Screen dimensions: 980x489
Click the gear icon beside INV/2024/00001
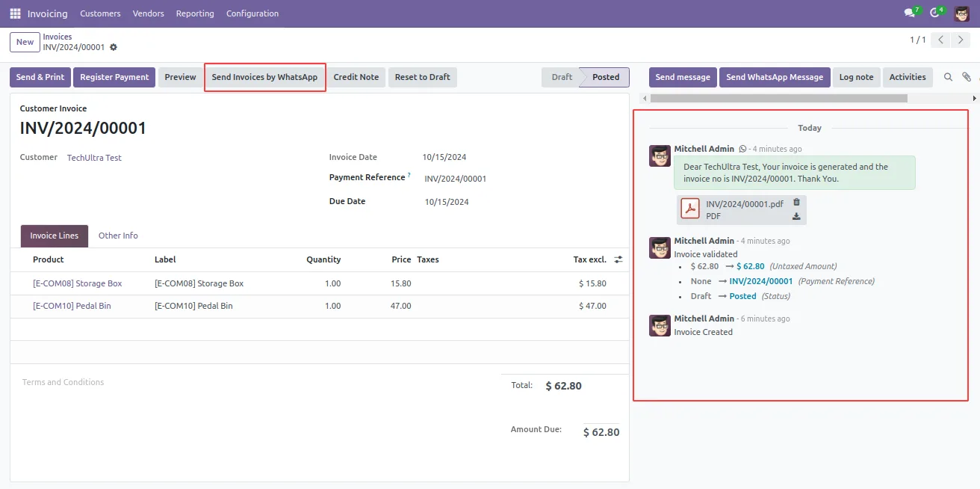[114, 47]
